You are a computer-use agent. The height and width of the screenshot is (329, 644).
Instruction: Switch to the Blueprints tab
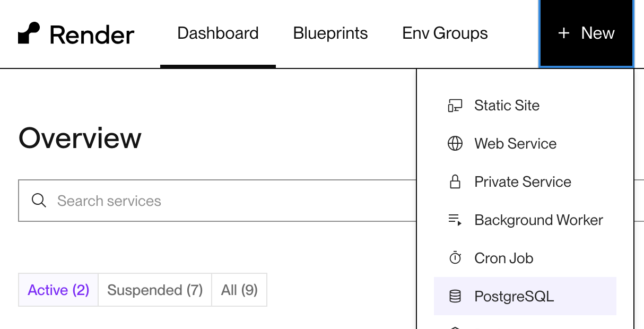pyautogui.click(x=330, y=33)
